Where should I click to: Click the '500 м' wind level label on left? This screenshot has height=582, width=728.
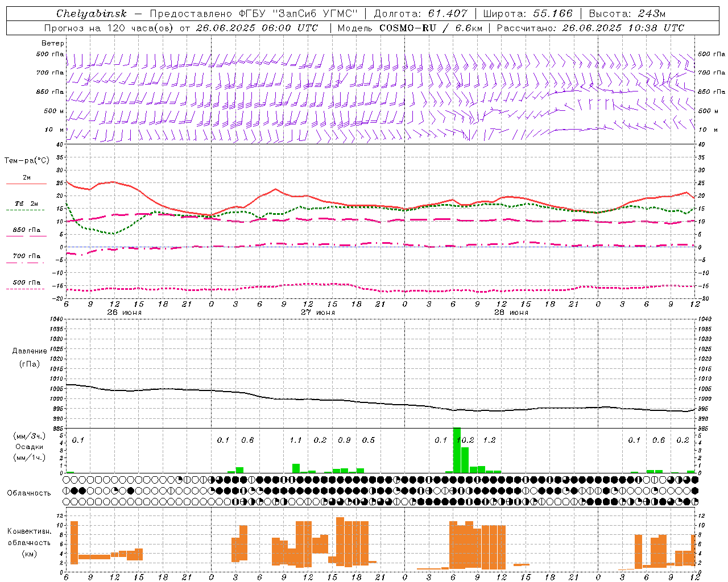coord(54,111)
